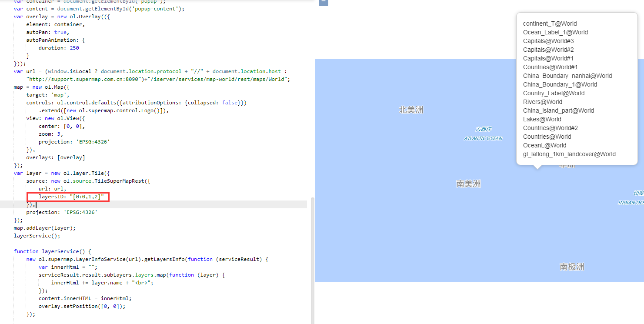Click Rivers@World in the layer list

click(542, 102)
